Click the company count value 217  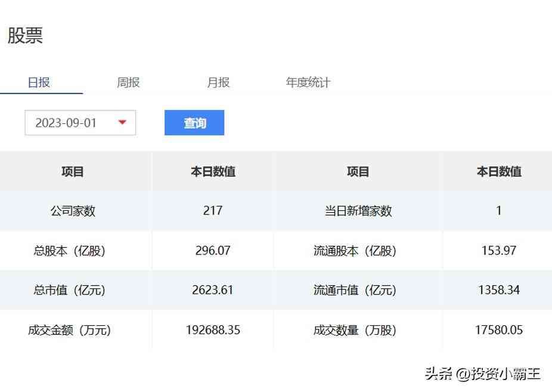coord(212,211)
